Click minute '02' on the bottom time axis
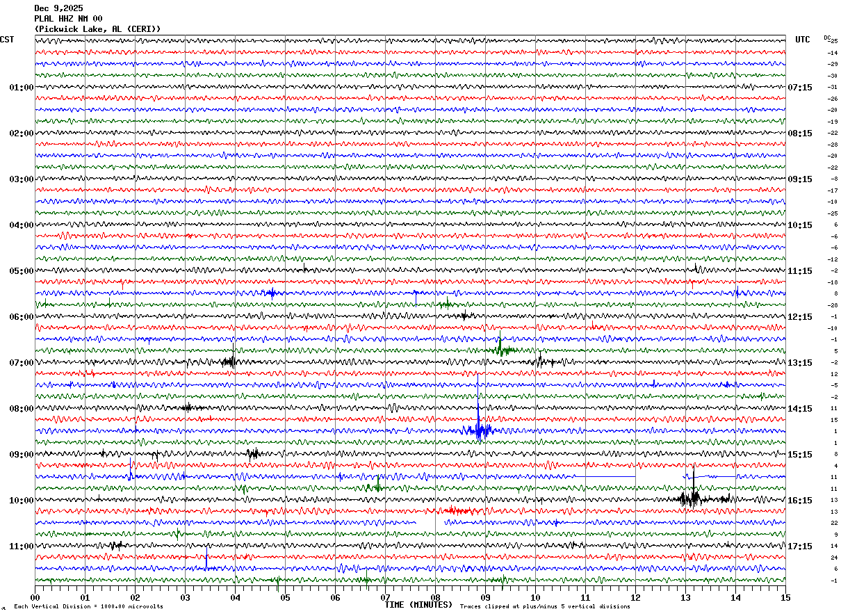 coord(135,597)
